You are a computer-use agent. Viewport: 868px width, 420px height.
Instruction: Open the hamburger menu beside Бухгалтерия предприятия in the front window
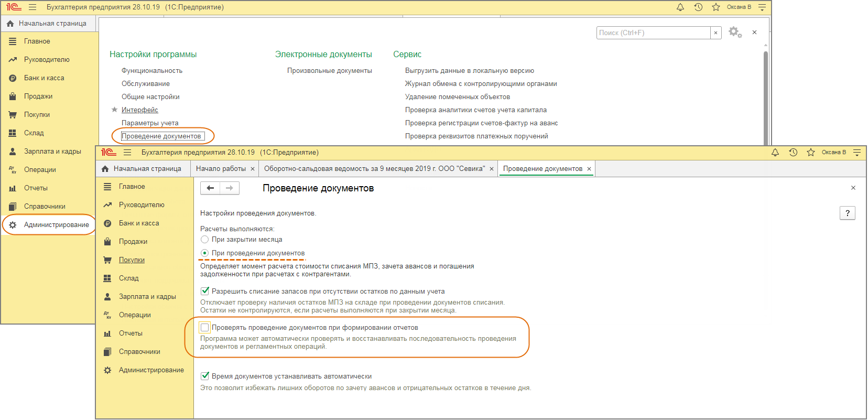pyautogui.click(x=127, y=153)
